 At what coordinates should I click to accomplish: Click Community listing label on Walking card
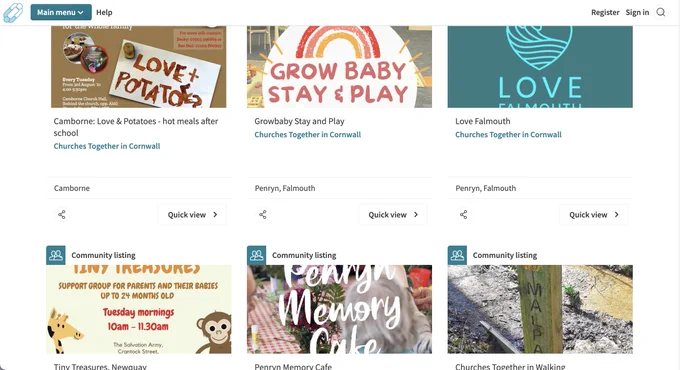[x=505, y=255]
